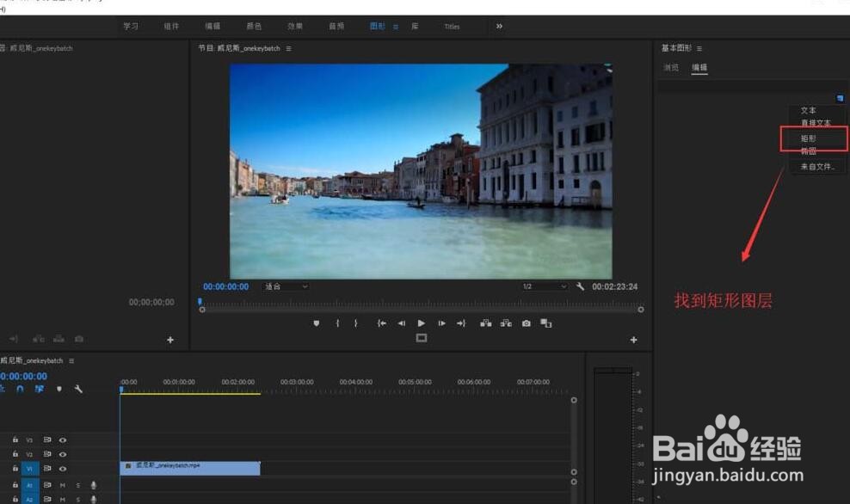850x504 pixels.
Task: Open the 1/2 playback resolution dropdown
Action: [x=544, y=286]
